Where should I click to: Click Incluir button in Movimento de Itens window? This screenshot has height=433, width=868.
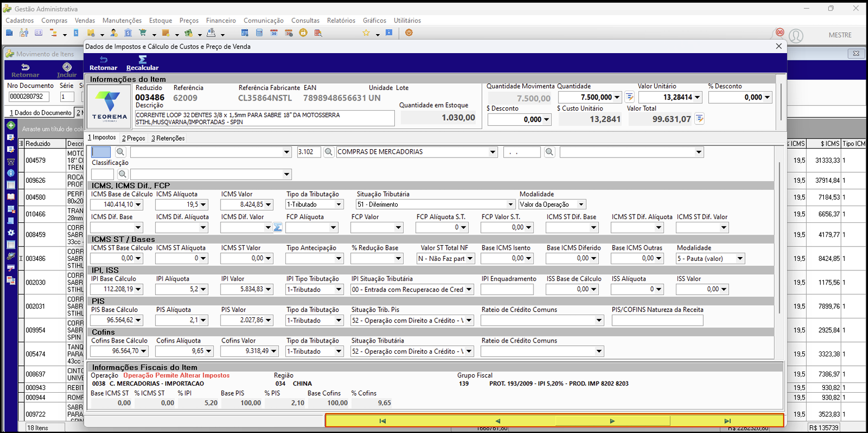[67, 70]
